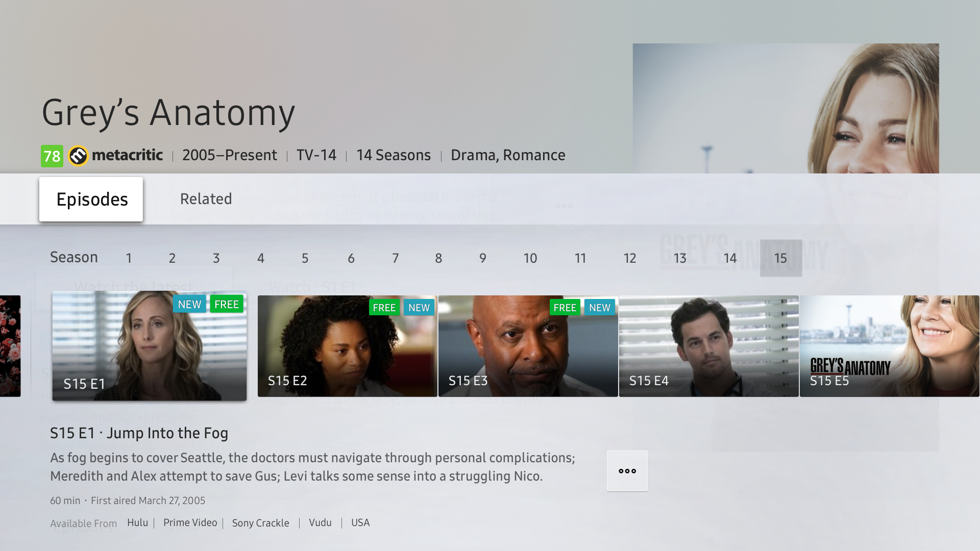Select season 11
Screen dimensions: 980x551
[580, 258]
